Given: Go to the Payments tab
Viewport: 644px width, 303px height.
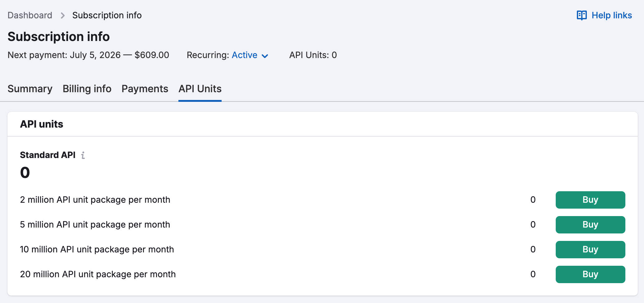Looking at the screenshot, I should pos(145,89).
